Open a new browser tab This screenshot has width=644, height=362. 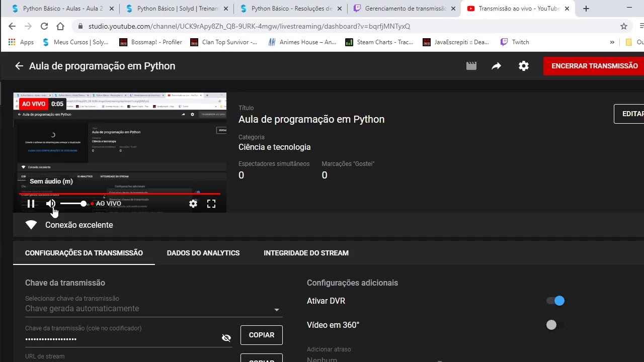click(x=586, y=9)
